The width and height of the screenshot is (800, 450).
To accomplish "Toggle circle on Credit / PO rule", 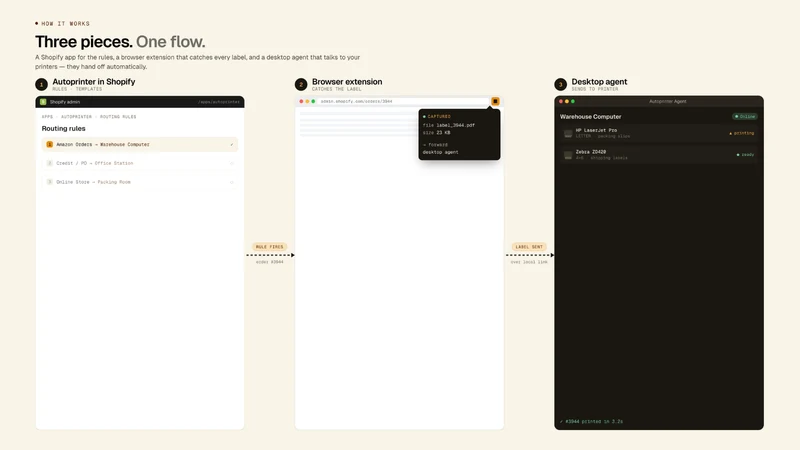I will point(232,163).
